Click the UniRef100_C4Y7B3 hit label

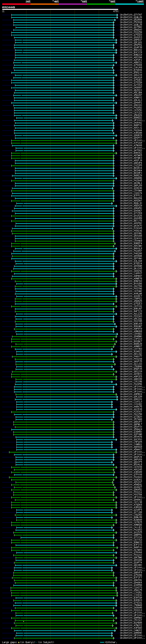[131, 349]
